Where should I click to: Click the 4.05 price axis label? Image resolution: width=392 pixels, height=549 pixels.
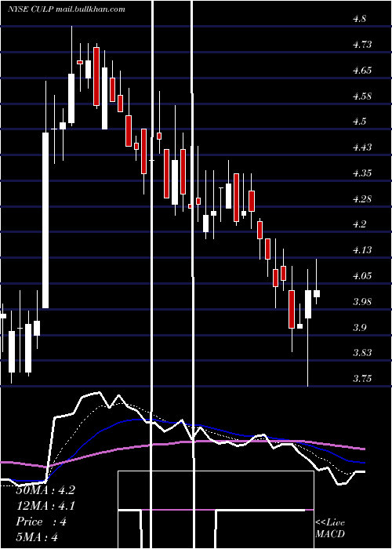[362, 276]
